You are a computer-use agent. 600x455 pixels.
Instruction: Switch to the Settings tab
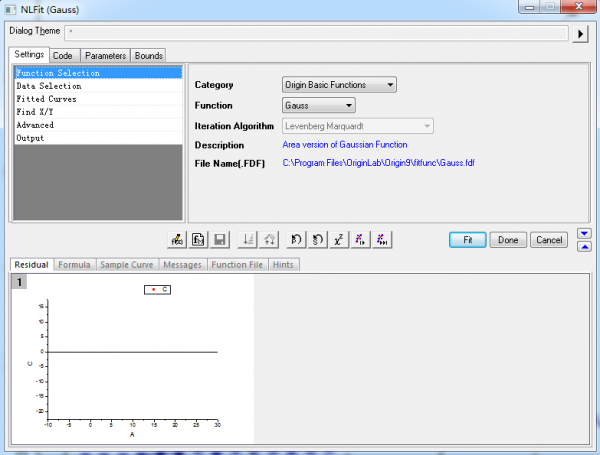pyautogui.click(x=29, y=55)
